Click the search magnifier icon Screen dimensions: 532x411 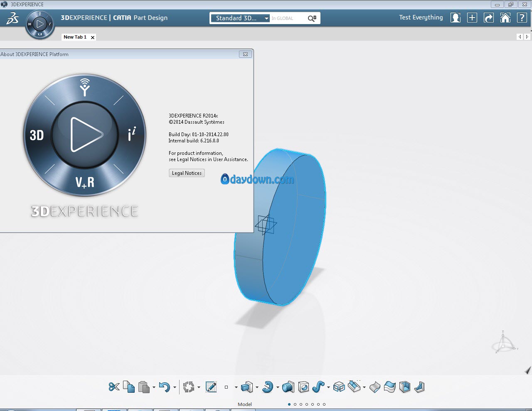pos(312,18)
